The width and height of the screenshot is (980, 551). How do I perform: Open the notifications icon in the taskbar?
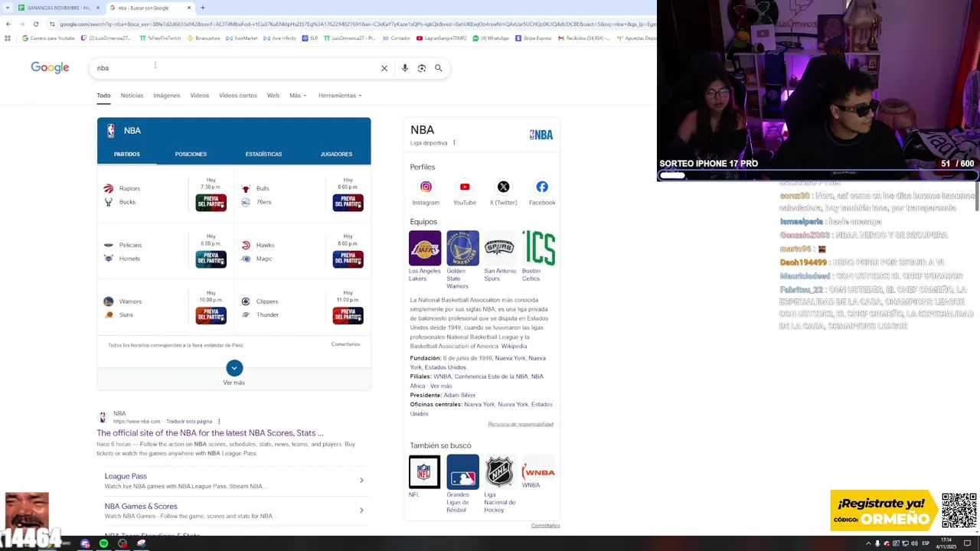[x=967, y=543]
